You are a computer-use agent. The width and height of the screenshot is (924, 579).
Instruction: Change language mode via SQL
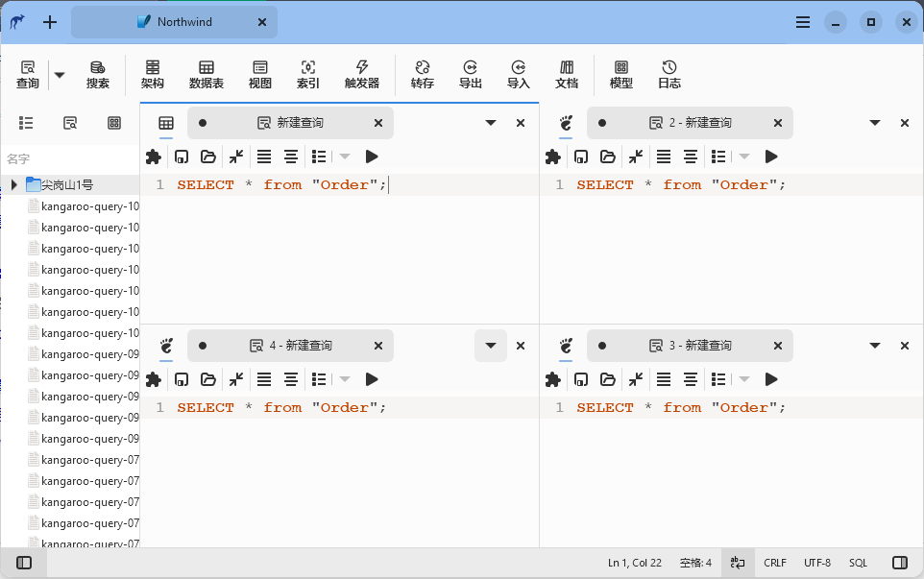coord(858,563)
